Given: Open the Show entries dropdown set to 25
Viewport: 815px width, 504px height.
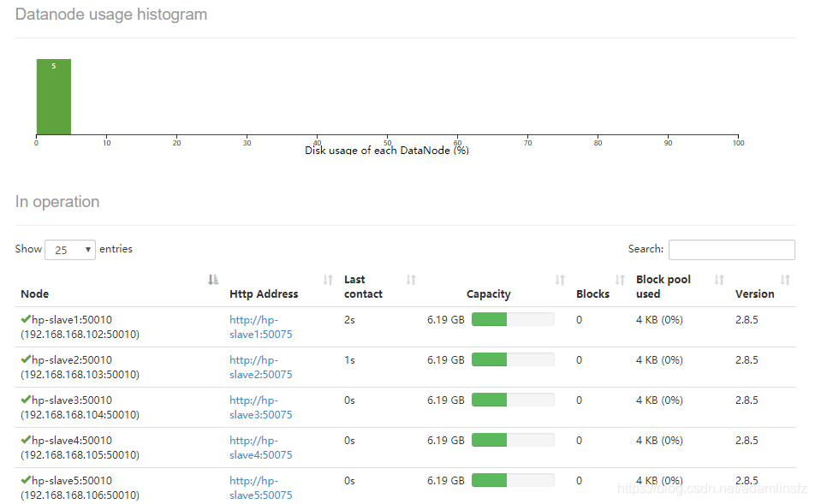Looking at the screenshot, I should pos(70,250).
